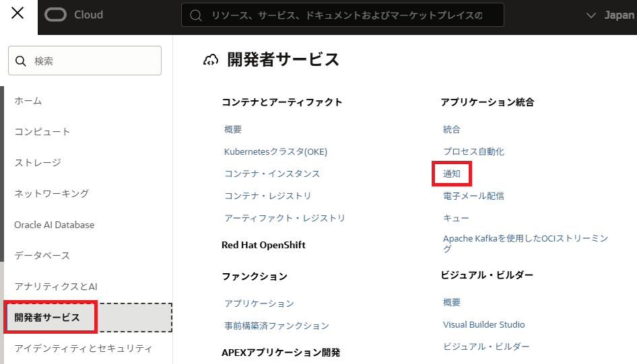Screen dimensions: 637x364
Task: Select Oracle AI Database menu item
Action: pos(55,225)
